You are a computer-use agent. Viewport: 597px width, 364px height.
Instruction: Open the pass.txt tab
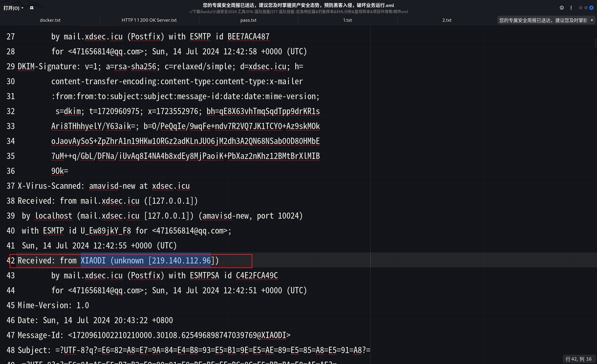point(248,20)
